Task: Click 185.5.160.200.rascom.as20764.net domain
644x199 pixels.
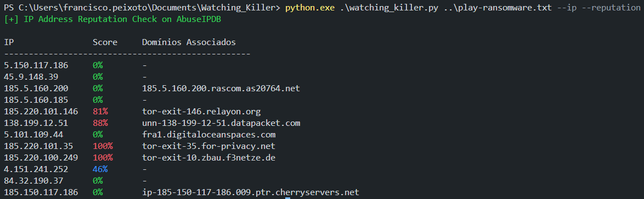Action: (221, 89)
